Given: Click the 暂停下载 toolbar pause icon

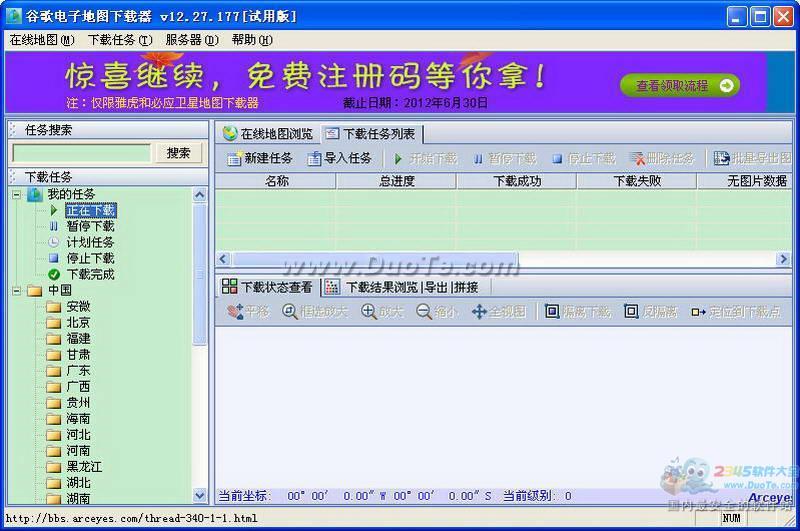Looking at the screenshot, I should pyautogui.click(x=478, y=159).
